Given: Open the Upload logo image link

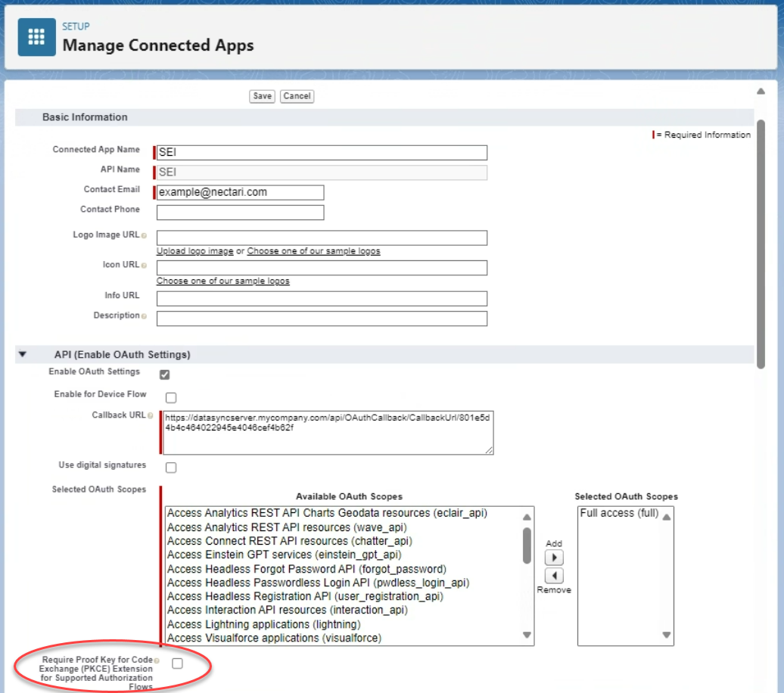Looking at the screenshot, I should pyautogui.click(x=195, y=251).
